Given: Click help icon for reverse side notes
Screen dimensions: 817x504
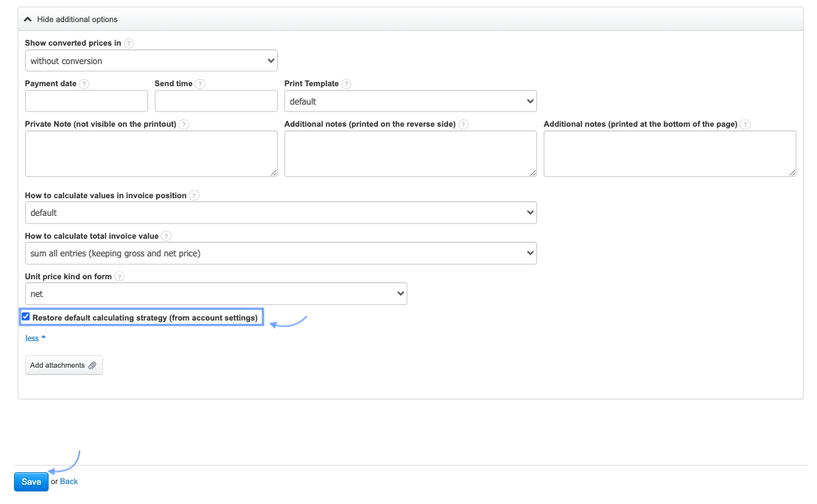Looking at the screenshot, I should 463,125.
